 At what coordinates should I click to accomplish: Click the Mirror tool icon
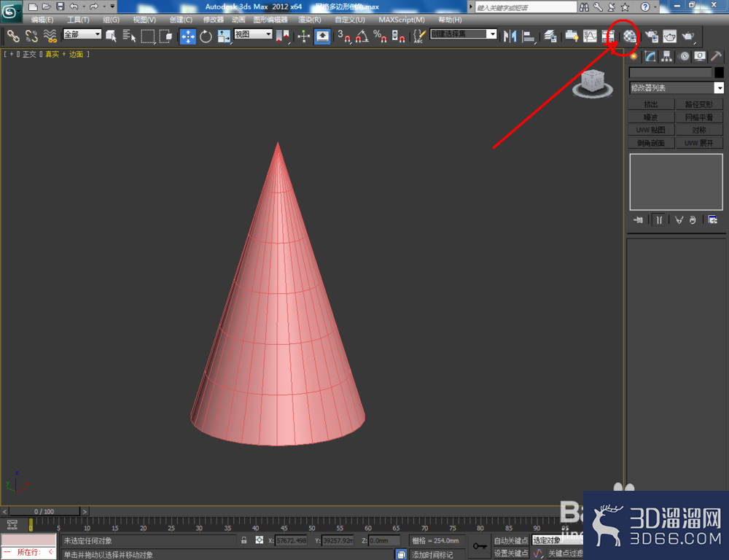coord(510,36)
